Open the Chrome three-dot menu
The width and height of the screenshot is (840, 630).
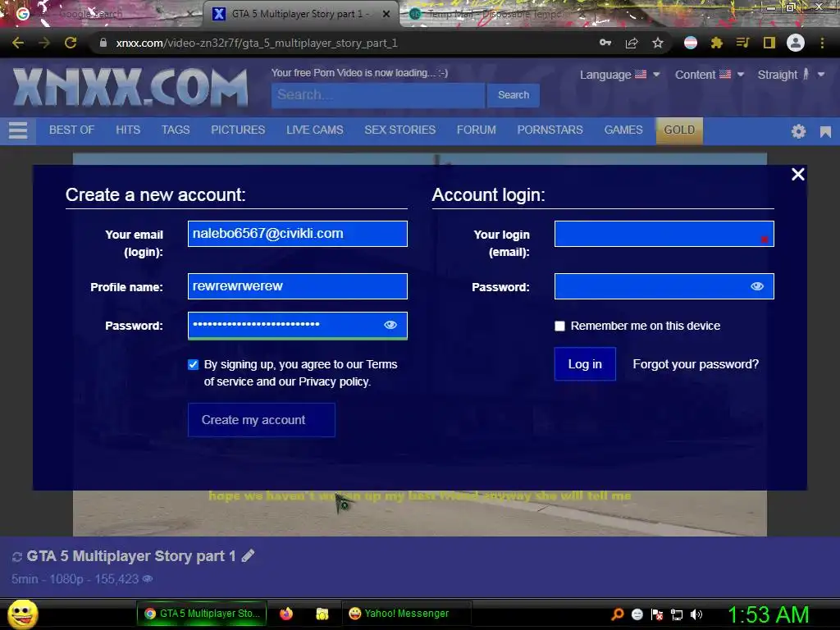point(822,43)
